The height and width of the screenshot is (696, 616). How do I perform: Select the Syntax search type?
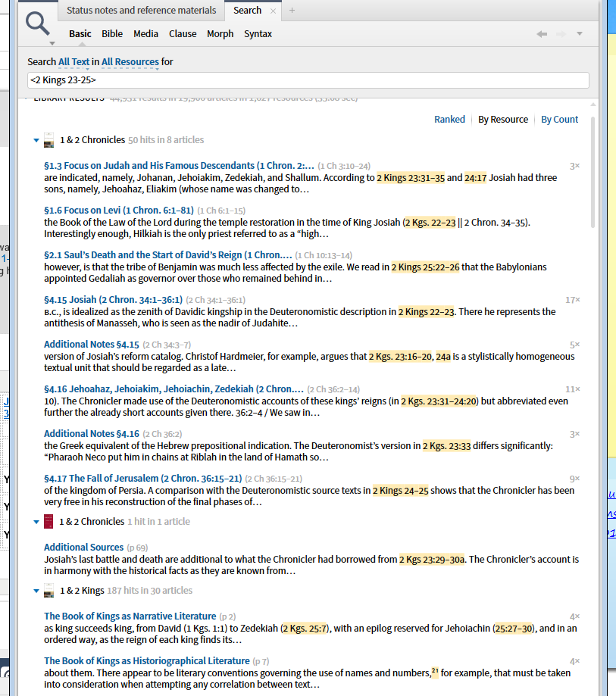click(258, 34)
